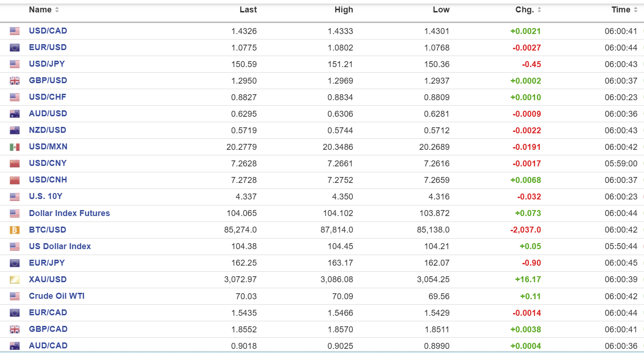
Task: Click the UK flag next to GBP/USD
Action: (x=15, y=81)
